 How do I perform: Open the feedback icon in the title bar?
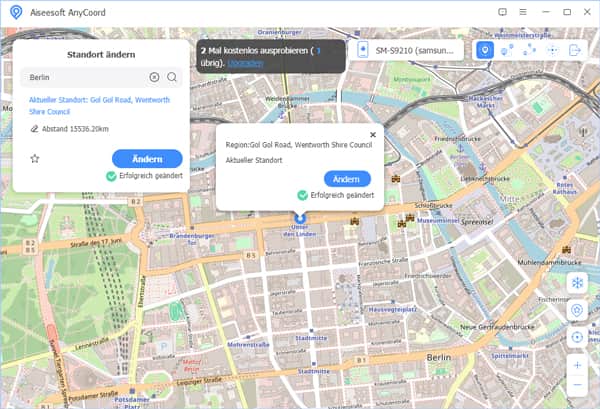pos(504,12)
